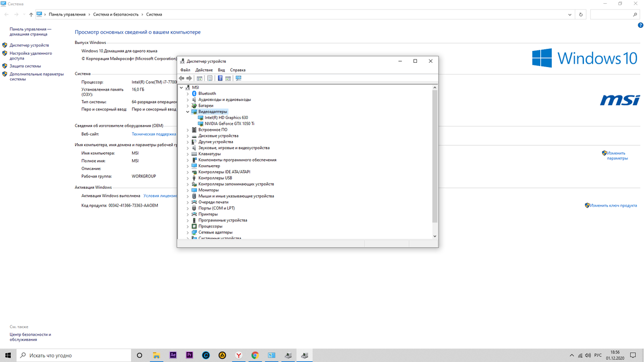The height and width of the screenshot is (362, 644).
Task: Click the Батареи battery icon in the tree
Action: [194, 106]
